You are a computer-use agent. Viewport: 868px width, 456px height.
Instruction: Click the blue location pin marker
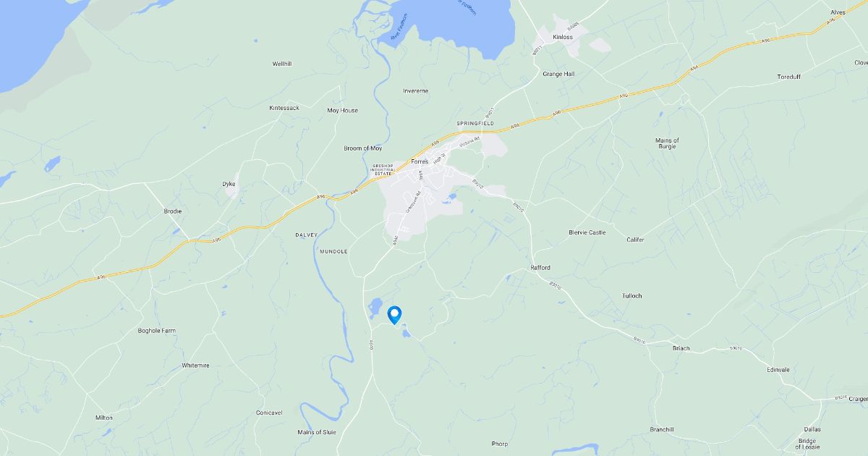point(395,315)
